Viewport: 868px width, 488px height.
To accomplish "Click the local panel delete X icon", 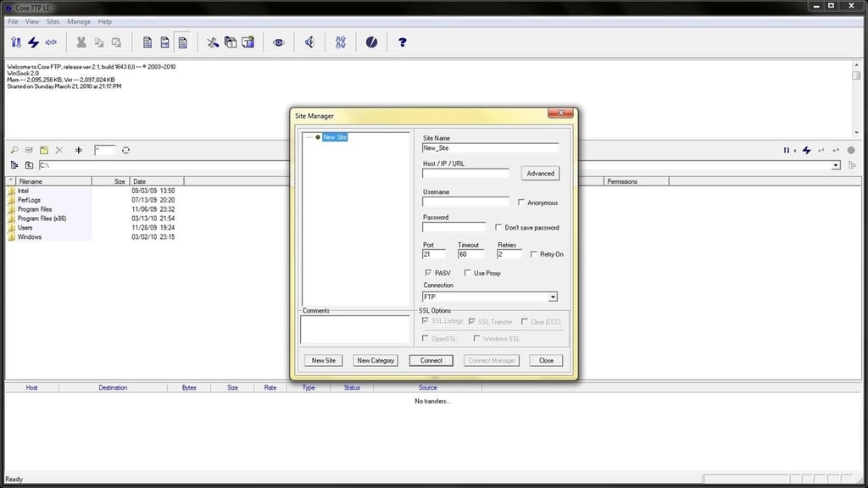I will pos(59,150).
